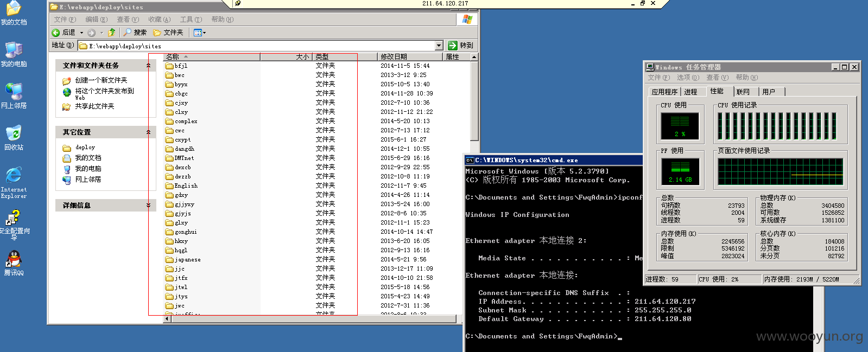Sort by 名称 column header

coord(212,56)
